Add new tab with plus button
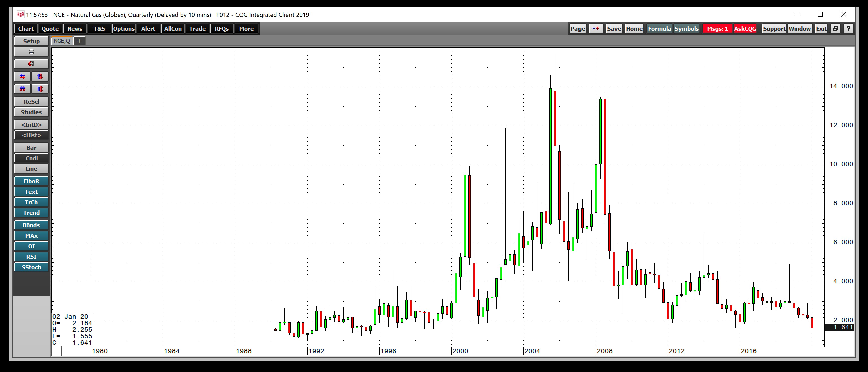Image resolution: width=868 pixels, height=372 pixels. point(79,41)
